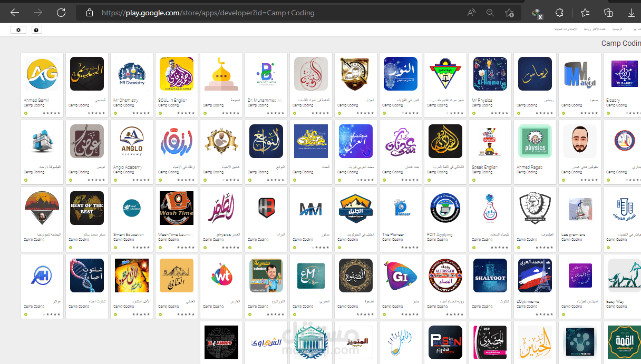Open the Parisien Alaa app thumbnail
641x364 pixels.
pos(445,342)
